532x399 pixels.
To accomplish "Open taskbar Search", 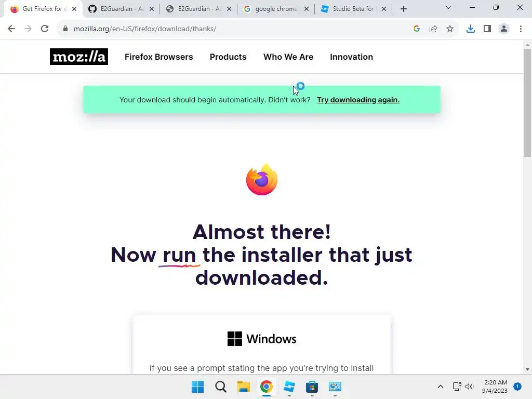I will [220, 387].
